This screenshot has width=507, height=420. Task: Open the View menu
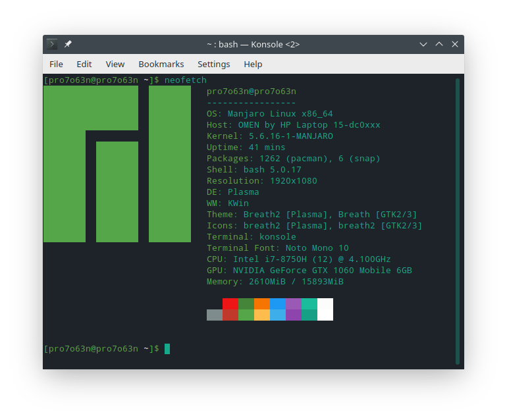(x=115, y=64)
